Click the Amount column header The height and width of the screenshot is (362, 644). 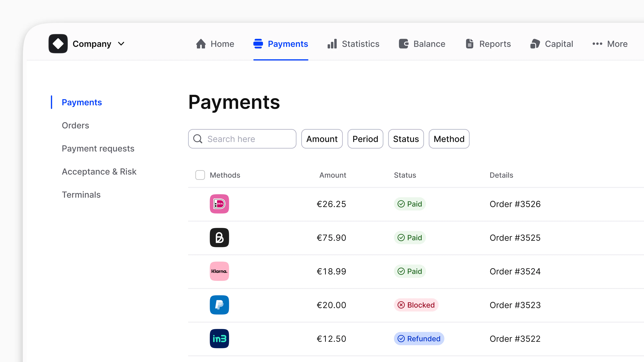coord(333,175)
